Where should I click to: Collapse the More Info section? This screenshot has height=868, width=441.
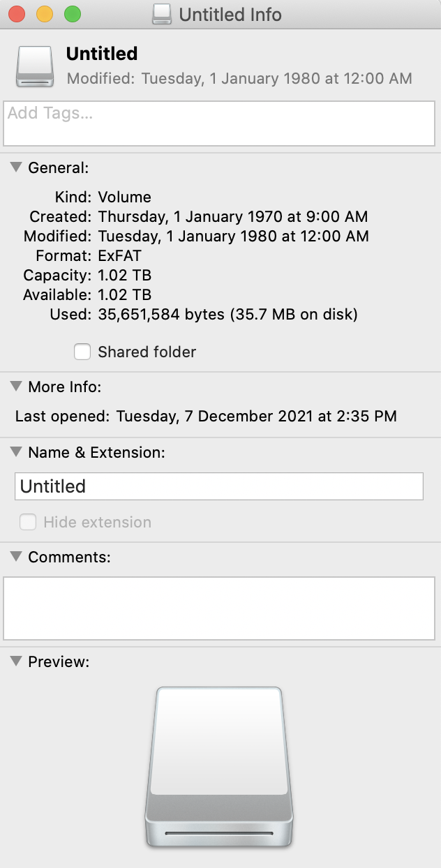(16, 387)
